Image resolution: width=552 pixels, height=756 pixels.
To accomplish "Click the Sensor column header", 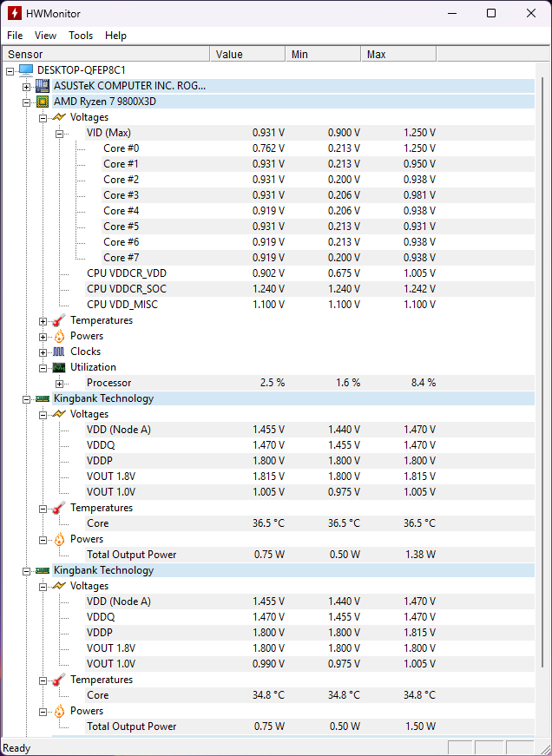I will pos(106,54).
